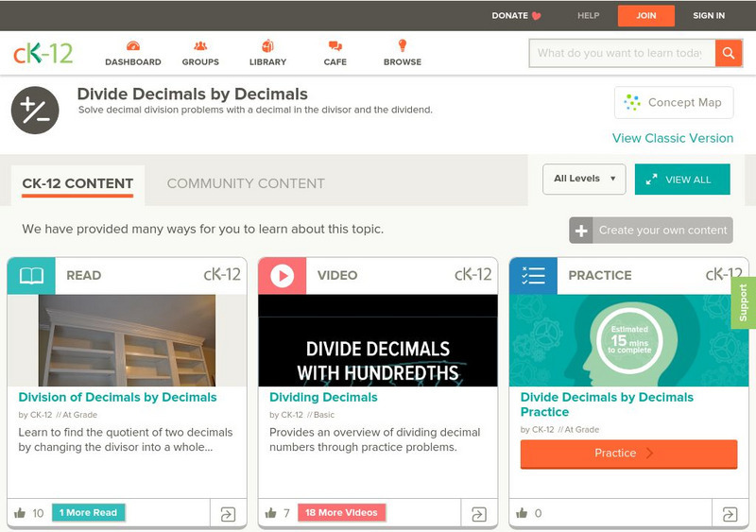The image size is (756, 532).
Task: Open the Browse menu label
Action: 403,62
